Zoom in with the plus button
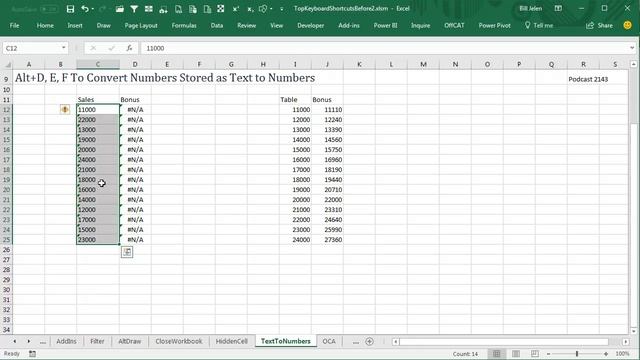Viewport: 640px width, 360px height. click(x=606, y=354)
